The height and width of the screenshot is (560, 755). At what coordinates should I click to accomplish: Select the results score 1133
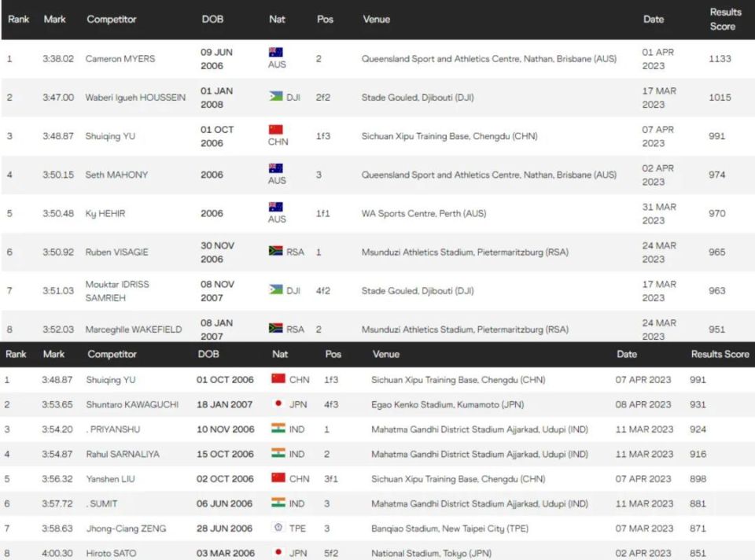(720, 59)
